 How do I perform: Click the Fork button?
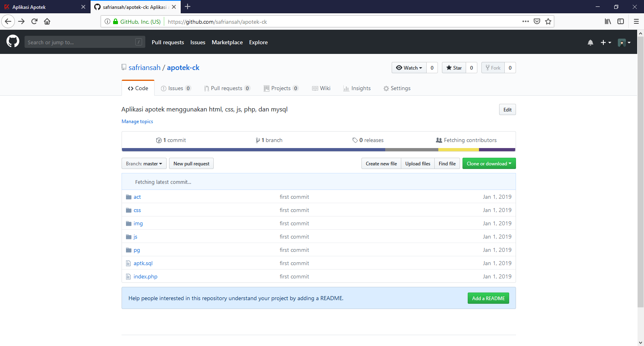point(493,68)
